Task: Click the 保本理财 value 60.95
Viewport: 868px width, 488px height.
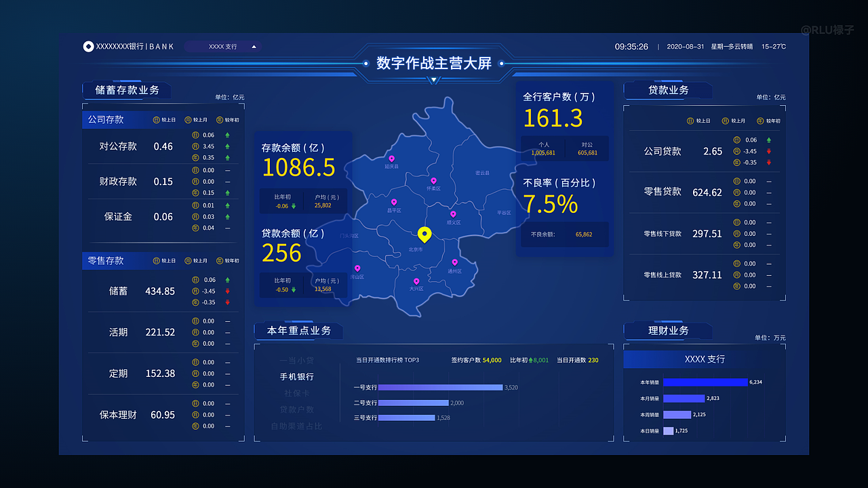Action: coord(163,415)
